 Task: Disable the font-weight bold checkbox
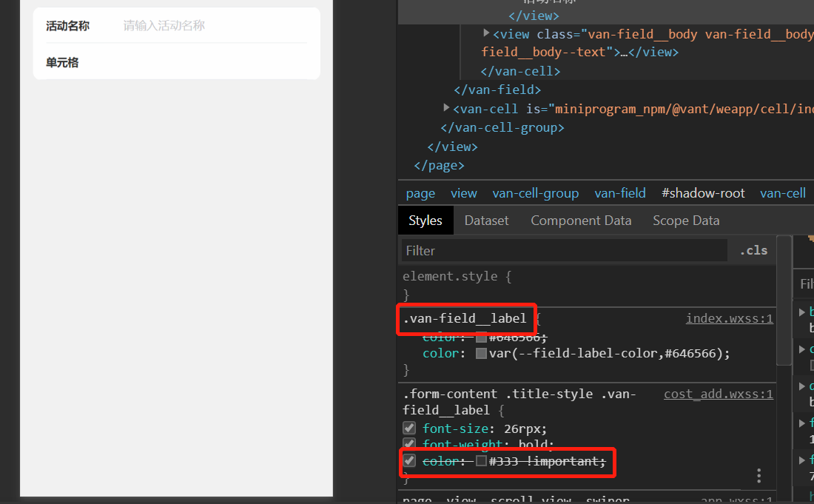click(409, 443)
